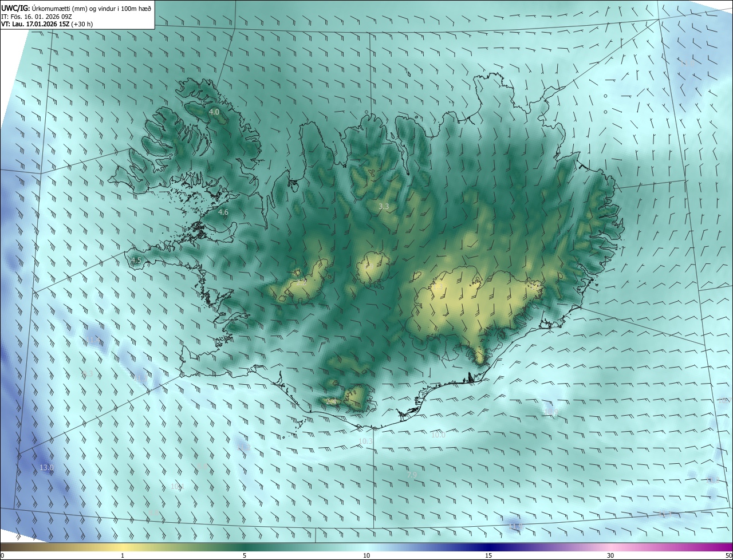Click the '0' tick on the color scale
The height and width of the screenshot is (560, 733).
pos(2,555)
